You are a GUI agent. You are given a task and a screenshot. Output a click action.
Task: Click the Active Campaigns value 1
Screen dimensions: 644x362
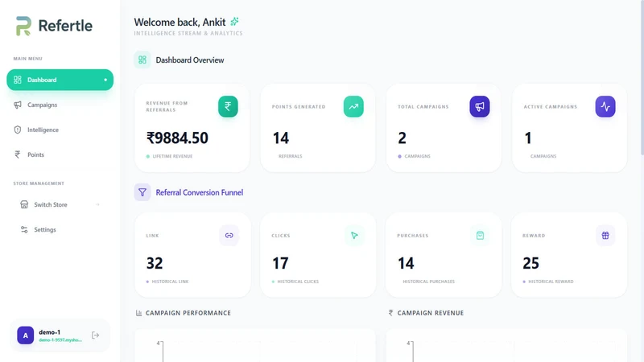pyautogui.click(x=528, y=138)
